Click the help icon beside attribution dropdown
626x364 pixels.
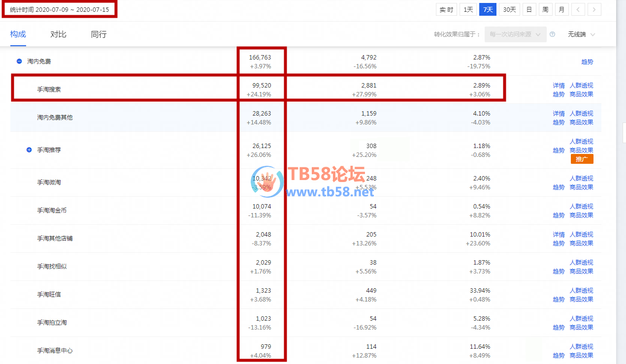pyautogui.click(x=552, y=34)
